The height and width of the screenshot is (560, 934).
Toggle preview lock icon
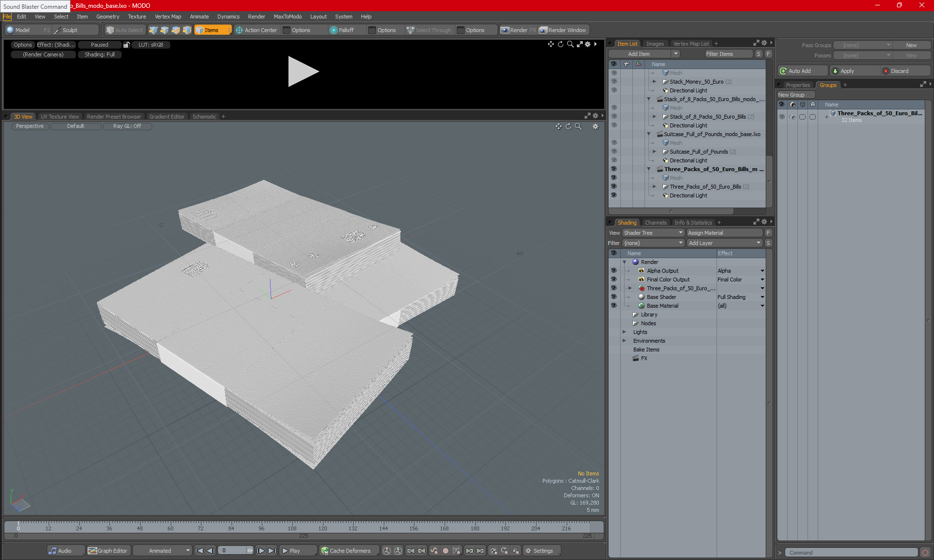tap(126, 45)
